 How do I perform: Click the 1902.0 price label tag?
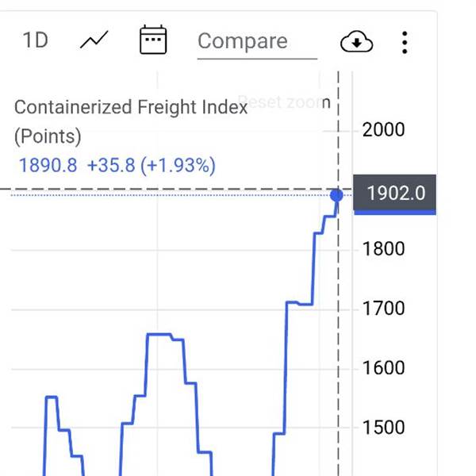pos(395,193)
